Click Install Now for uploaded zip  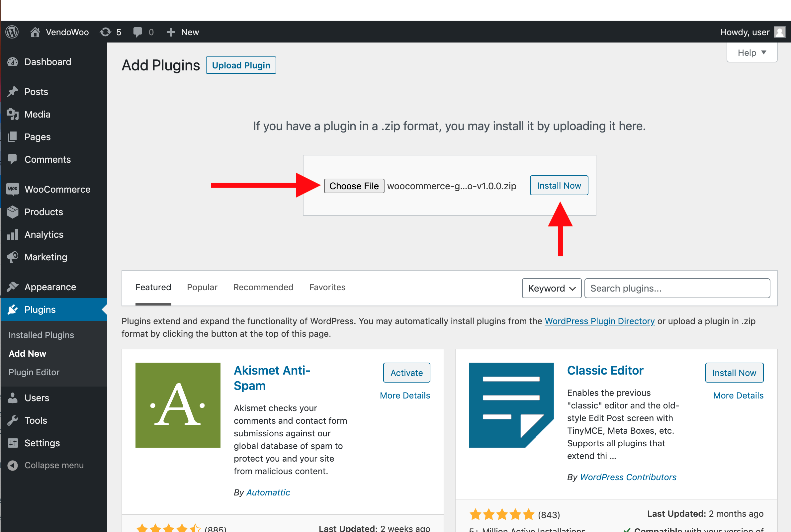[559, 186]
